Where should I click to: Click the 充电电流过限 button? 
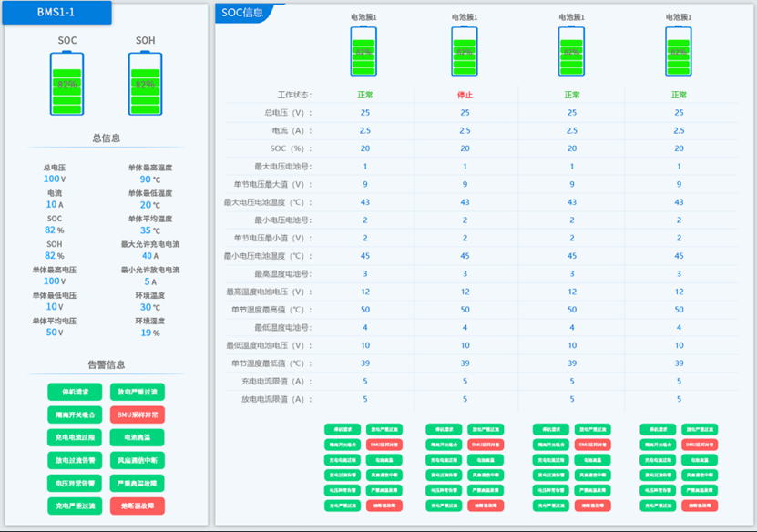tap(73, 438)
